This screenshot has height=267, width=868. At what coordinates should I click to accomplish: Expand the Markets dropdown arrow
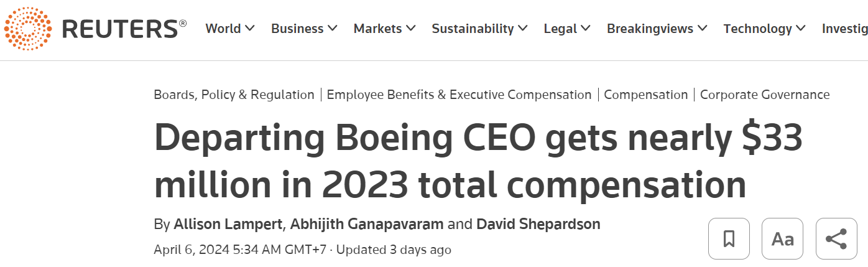(x=411, y=29)
